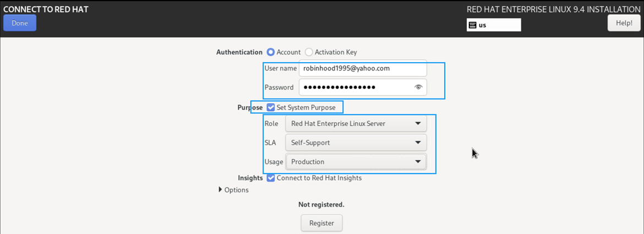Click the Role dropdown arrow
The image size is (644, 234).
point(418,123)
